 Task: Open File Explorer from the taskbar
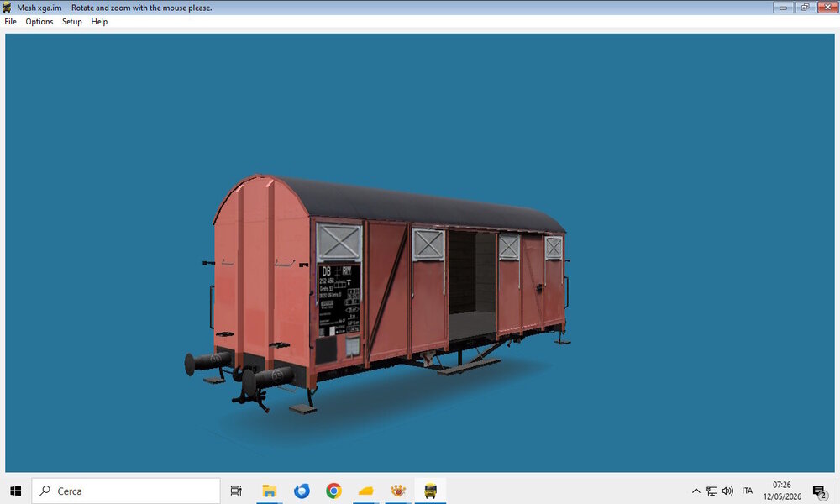coord(269,491)
